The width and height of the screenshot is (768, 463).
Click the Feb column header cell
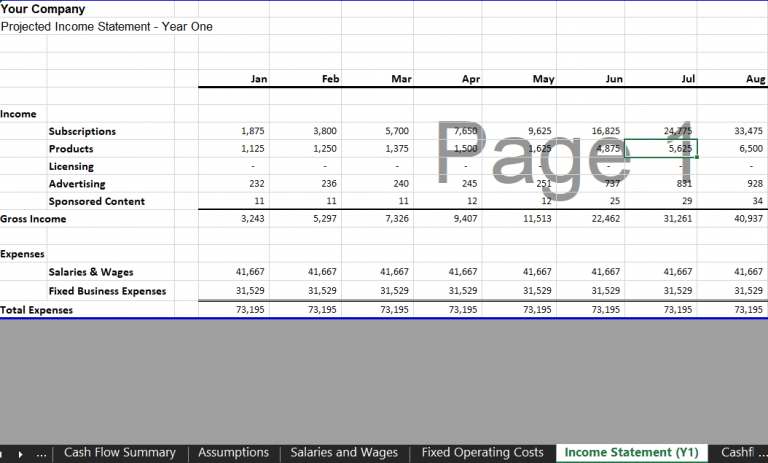coord(331,79)
